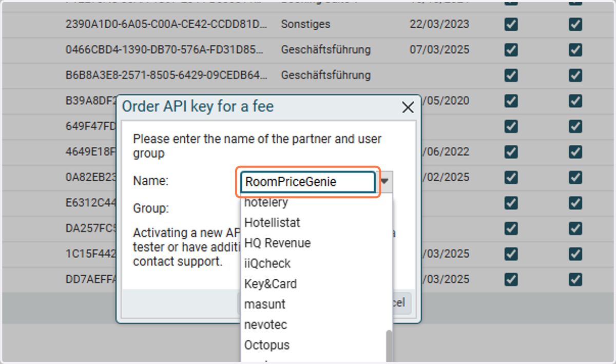Viewport: 616px width, 364px height.
Task: Toggle second checkbox in row 1C15F442
Action: pos(575,254)
